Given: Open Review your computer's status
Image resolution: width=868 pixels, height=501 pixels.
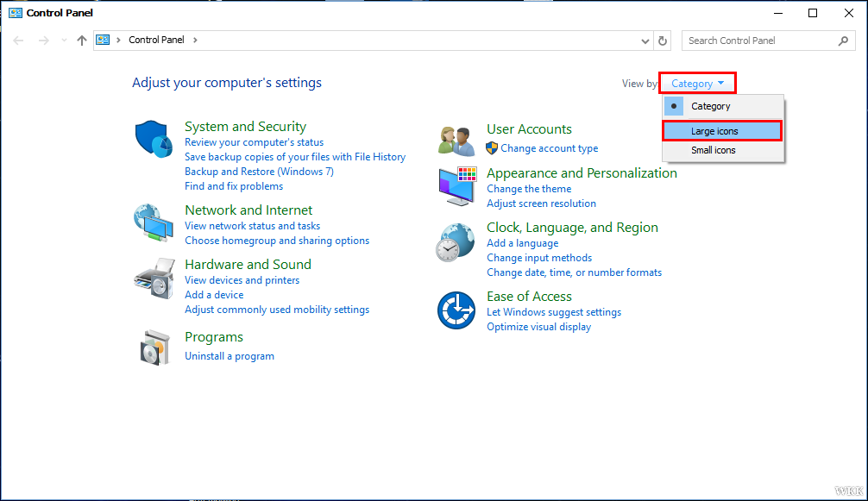Looking at the screenshot, I should pos(254,142).
